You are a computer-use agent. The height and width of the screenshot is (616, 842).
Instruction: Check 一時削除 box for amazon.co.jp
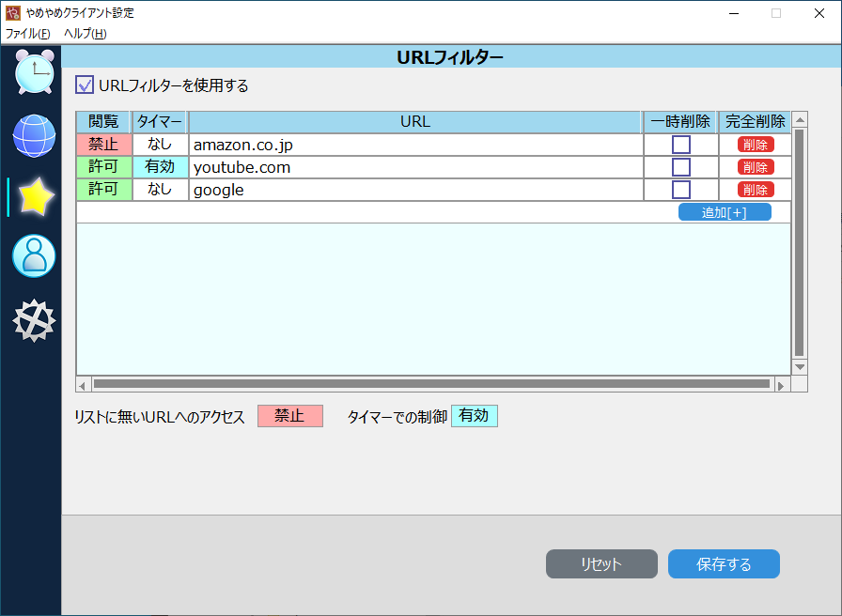(681, 145)
